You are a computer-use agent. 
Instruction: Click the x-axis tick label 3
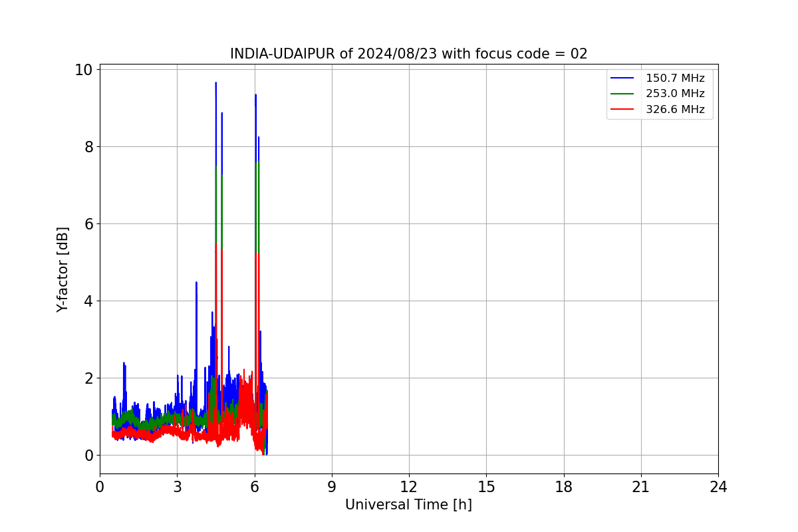click(177, 487)
